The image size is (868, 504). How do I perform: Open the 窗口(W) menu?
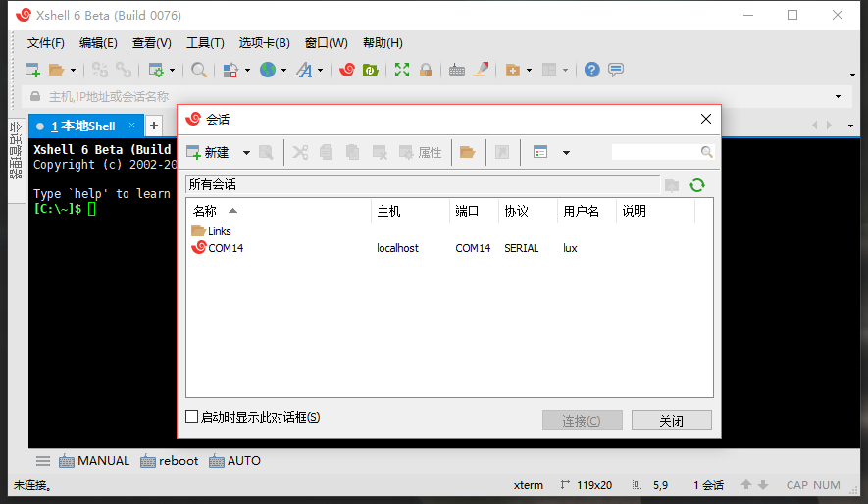click(x=327, y=43)
